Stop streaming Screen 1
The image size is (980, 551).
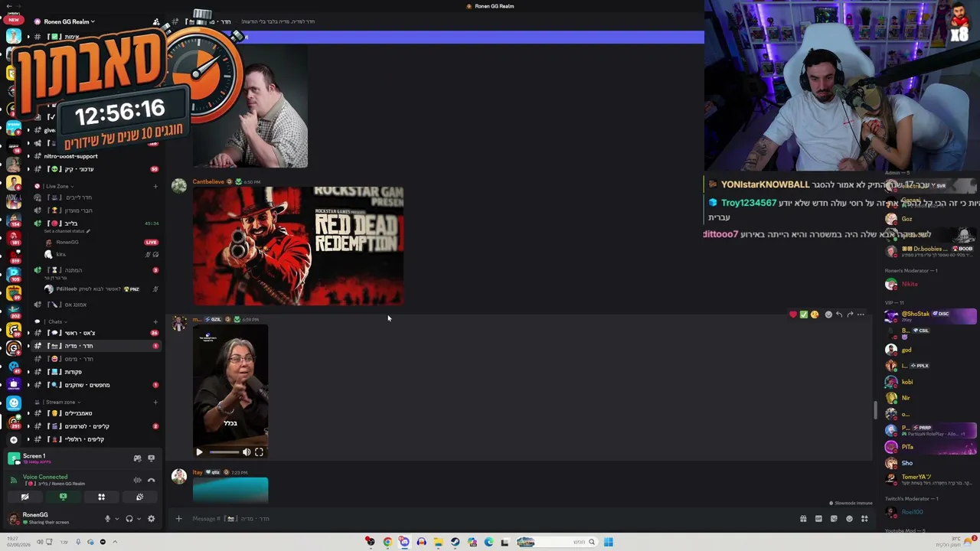click(151, 458)
